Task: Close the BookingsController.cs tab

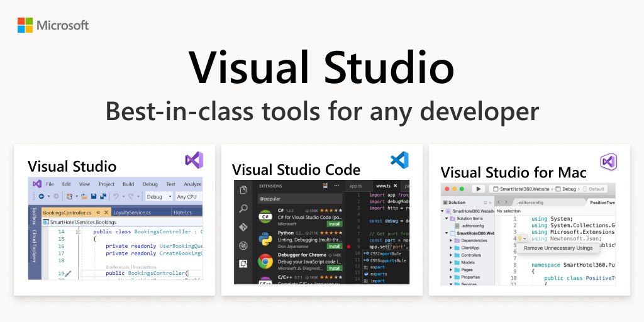Action: (x=106, y=213)
